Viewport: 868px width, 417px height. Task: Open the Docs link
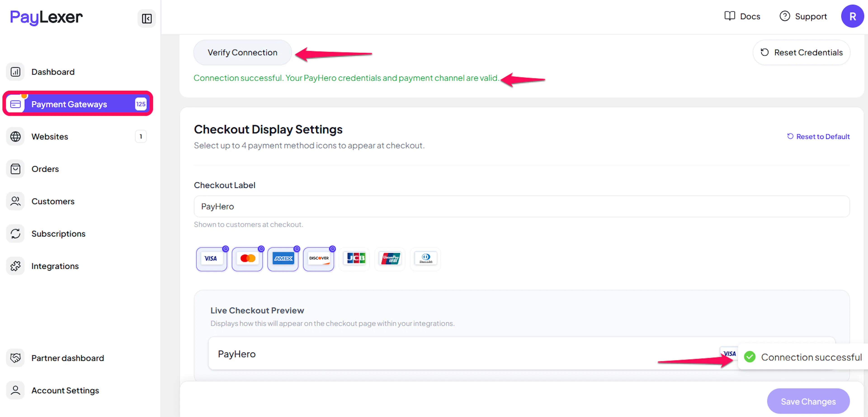pos(742,16)
